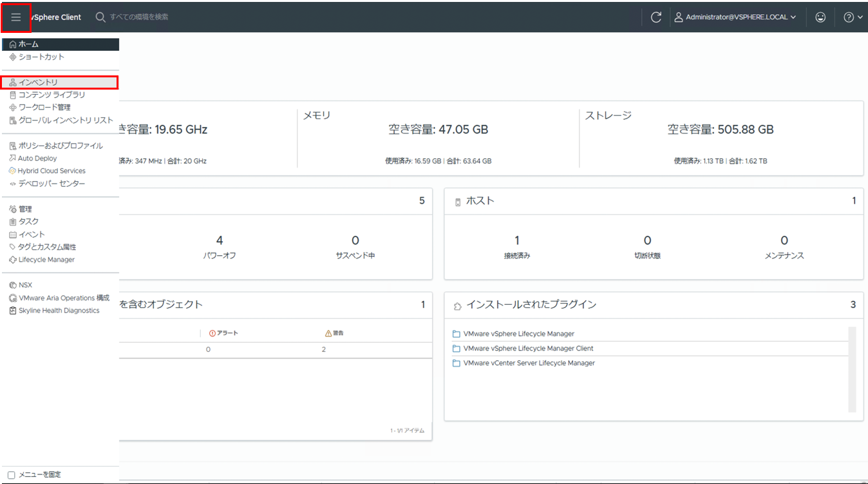Click the タスク clipboard icon
868x484 pixels.
(x=13, y=222)
